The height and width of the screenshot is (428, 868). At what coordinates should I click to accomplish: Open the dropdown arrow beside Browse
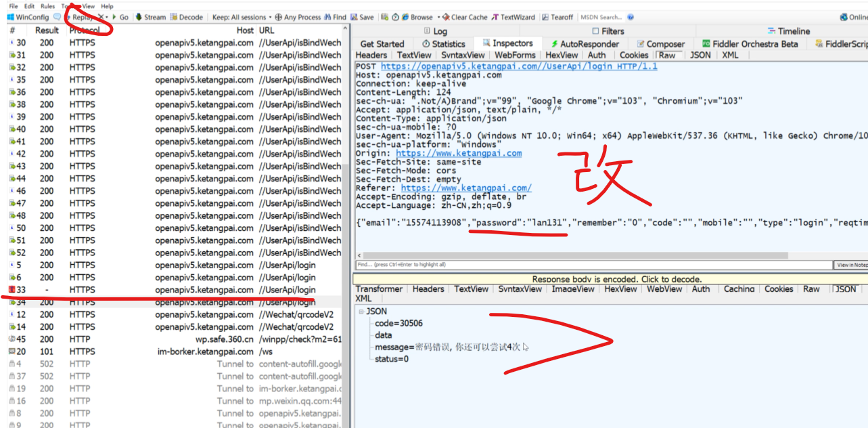[x=438, y=17]
